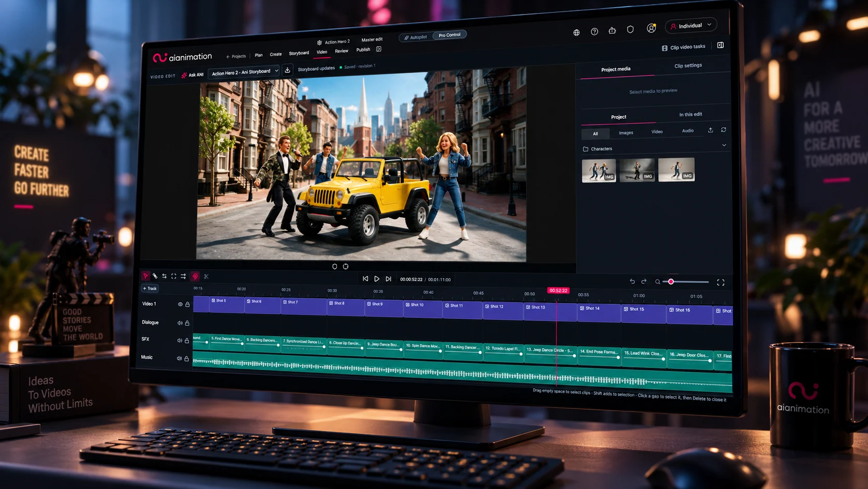Select the Shot 12 clip on Video 1
Image resolution: width=868 pixels, height=489 pixels.
[x=503, y=311]
